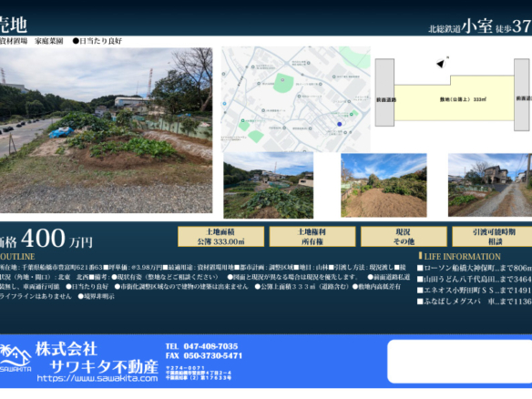Click the left 前面道路 label on diagram
This screenshot has height=399, width=532.
click(386, 100)
